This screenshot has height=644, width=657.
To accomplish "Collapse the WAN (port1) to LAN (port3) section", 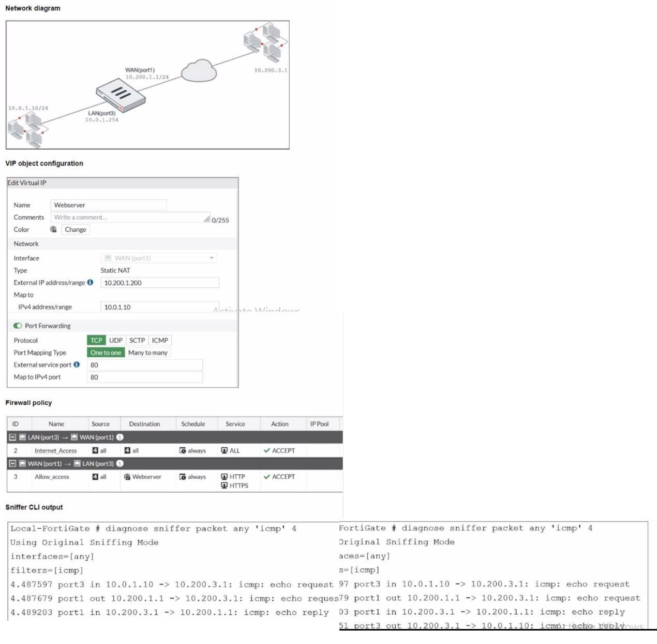I will pyautogui.click(x=13, y=463).
